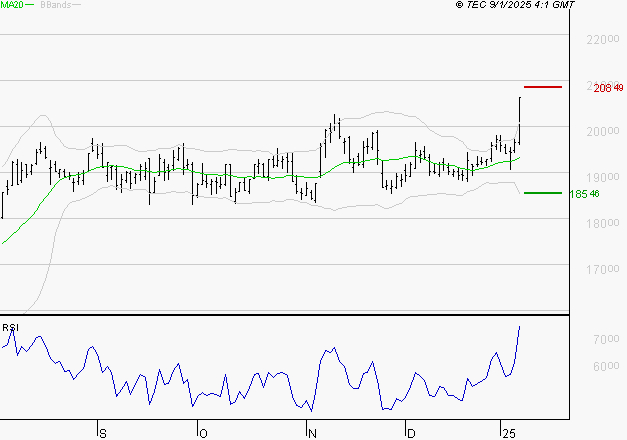Click the red resistance level line
Viewport: 627px width, 440px height.
(x=543, y=87)
